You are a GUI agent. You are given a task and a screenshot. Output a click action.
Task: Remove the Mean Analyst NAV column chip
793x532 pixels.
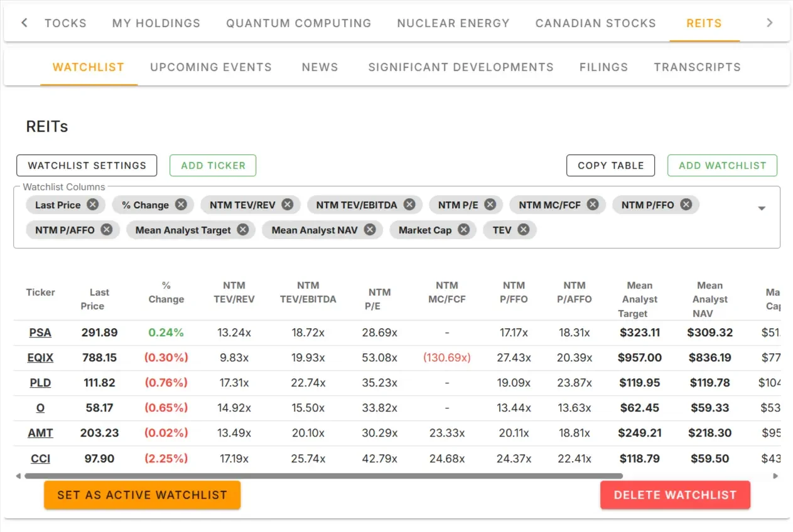tap(370, 230)
